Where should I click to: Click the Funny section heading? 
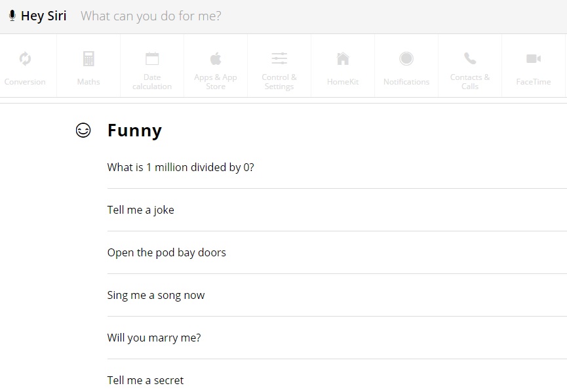point(134,130)
